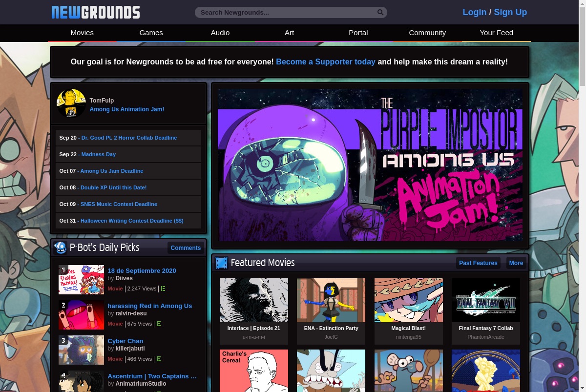
Task: Click the search magnifier icon
Action: [x=380, y=12]
